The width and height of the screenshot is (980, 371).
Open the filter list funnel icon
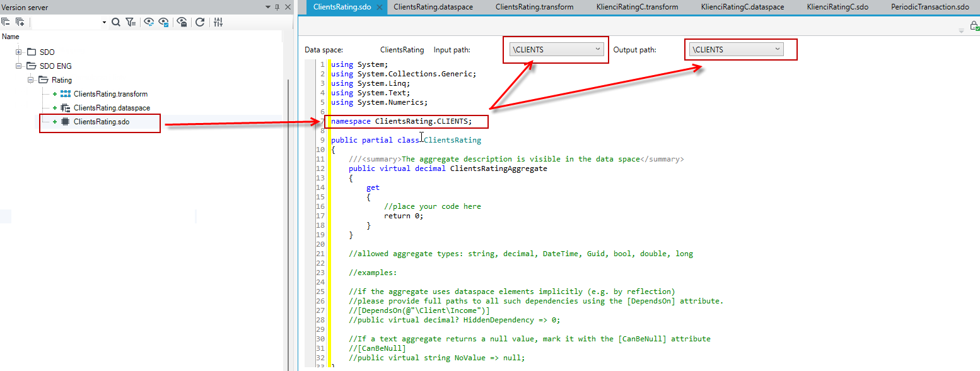pyautogui.click(x=131, y=22)
